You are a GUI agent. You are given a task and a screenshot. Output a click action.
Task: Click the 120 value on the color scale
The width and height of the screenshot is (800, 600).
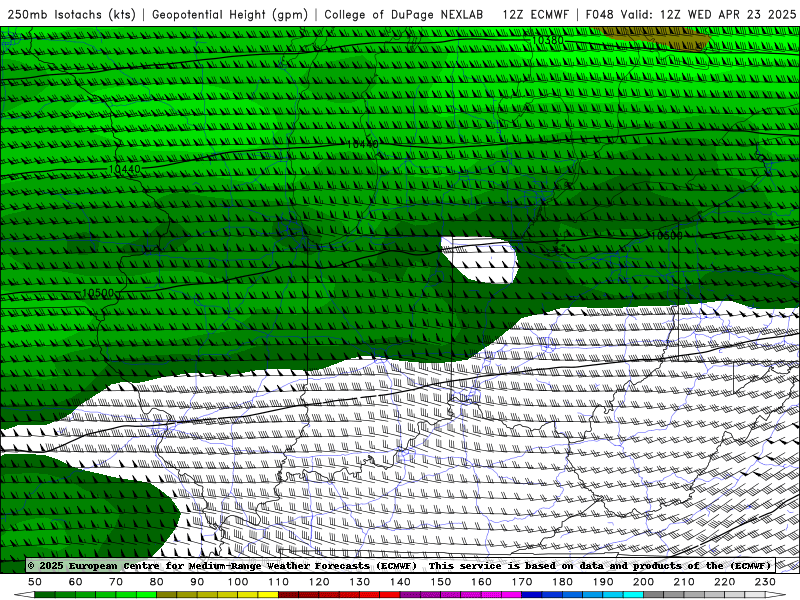319,582
